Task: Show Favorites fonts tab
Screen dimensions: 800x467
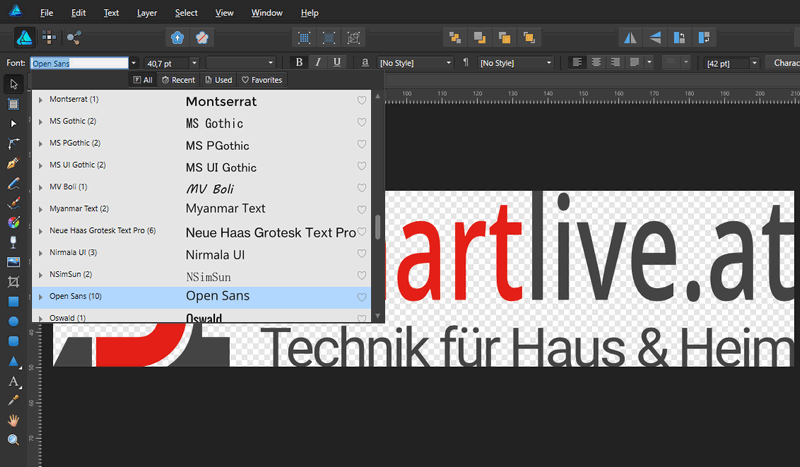Action: pyautogui.click(x=262, y=80)
